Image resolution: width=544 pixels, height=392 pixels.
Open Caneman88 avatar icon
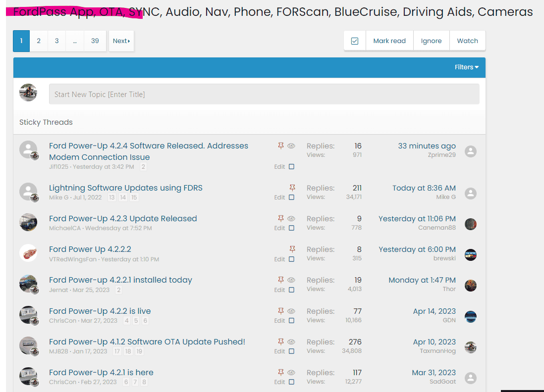pyautogui.click(x=471, y=224)
